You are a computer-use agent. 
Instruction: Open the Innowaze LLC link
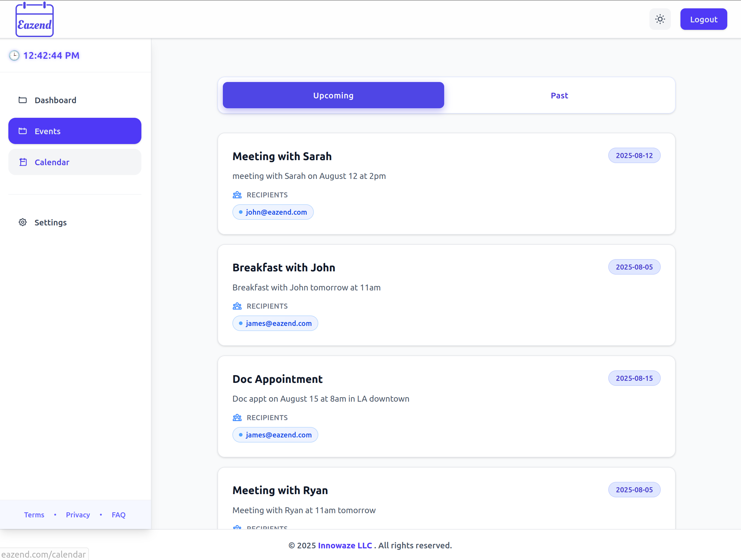[345, 545]
